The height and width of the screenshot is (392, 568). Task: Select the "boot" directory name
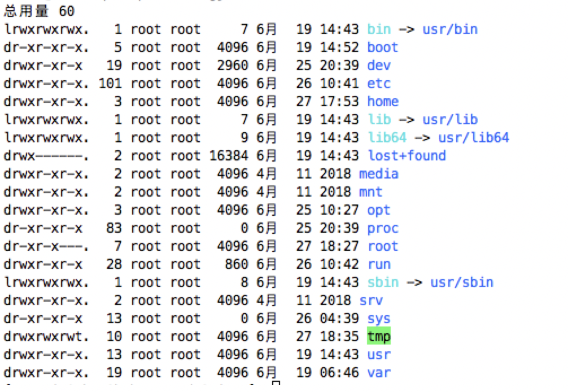click(383, 47)
